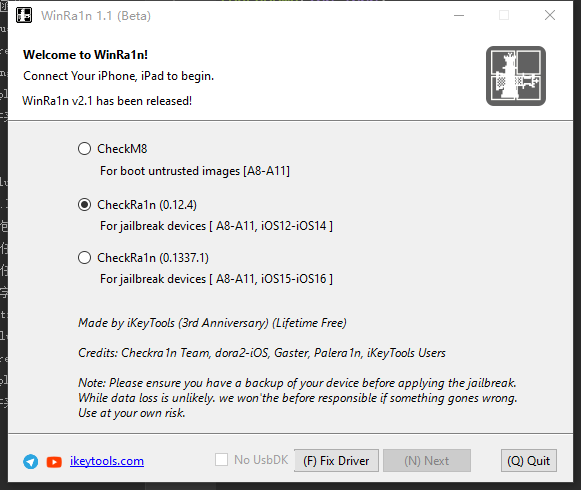581x490 pixels.
Task: Select CheckRa1n (0.1337.1) radio option
Action: (x=84, y=258)
